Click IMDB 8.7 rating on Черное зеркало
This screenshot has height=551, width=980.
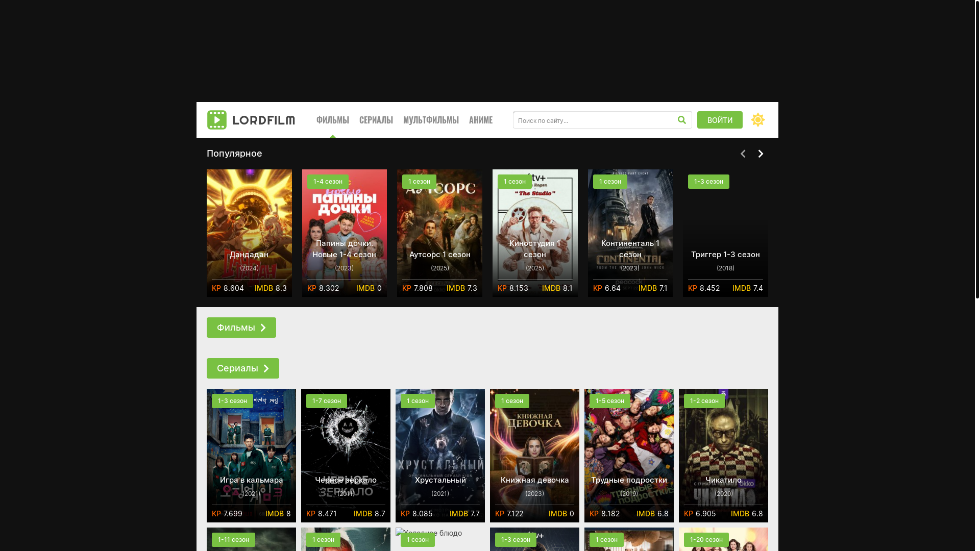370,514
